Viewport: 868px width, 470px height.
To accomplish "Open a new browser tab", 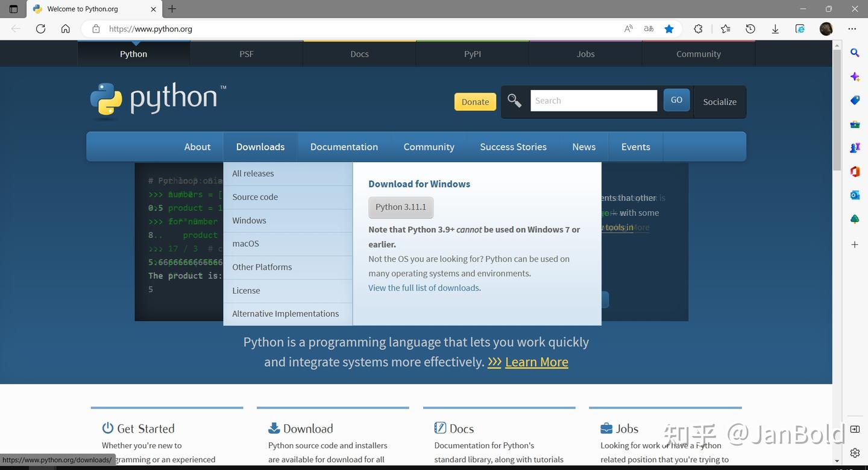I will pos(172,9).
